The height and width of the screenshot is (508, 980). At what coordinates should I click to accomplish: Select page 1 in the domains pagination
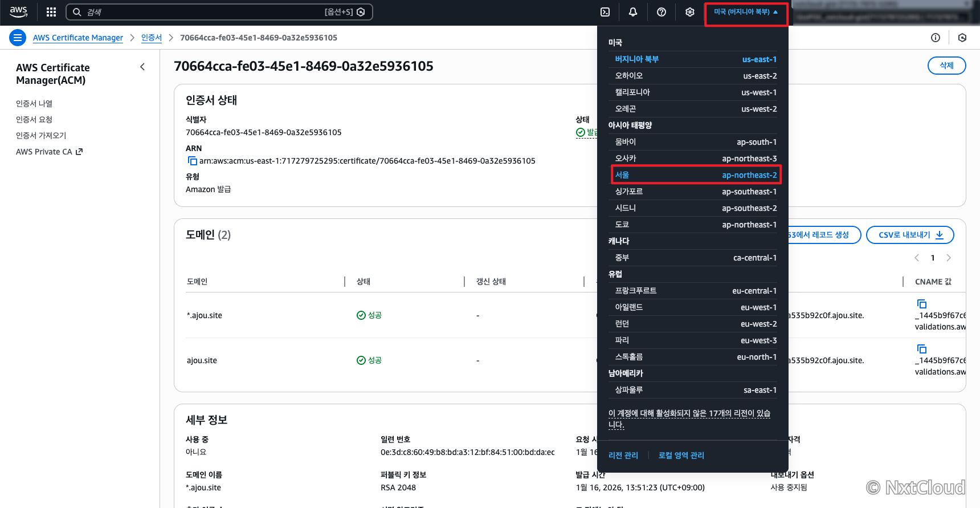click(x=933, y=258)
